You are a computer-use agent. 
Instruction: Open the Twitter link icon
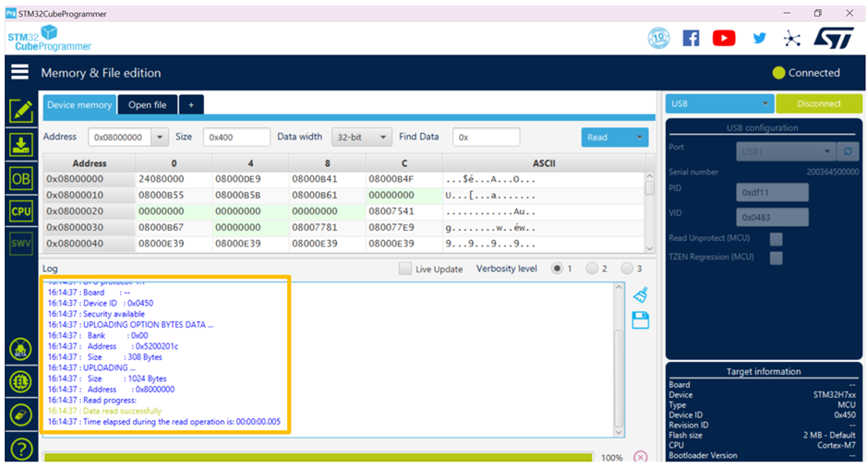point(759,38)
